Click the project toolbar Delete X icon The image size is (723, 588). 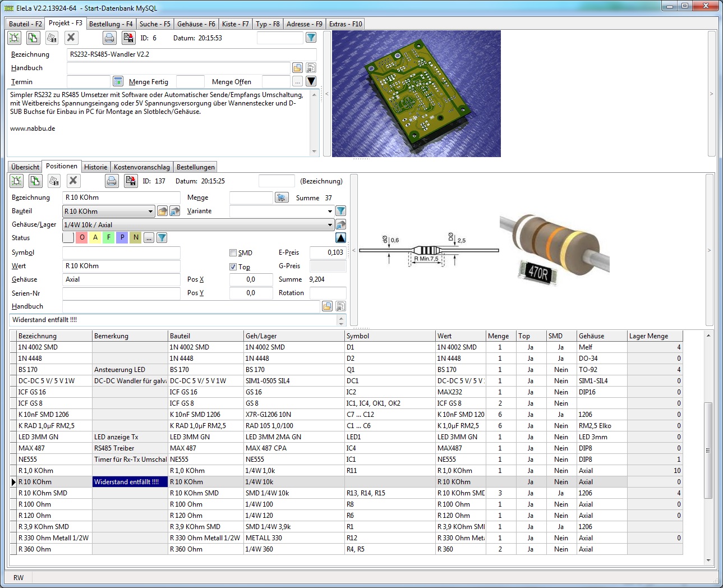pyautogui.click(x=71, y=38)
